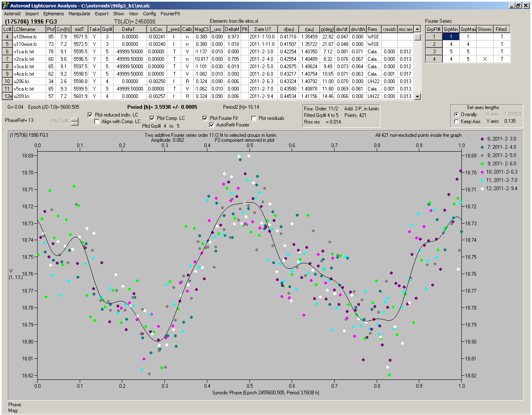Click legend entry 11; 2011- 2- 7.0
This screenshot has width=532, height=415.
pyautogui.click(x=499, y=180)
